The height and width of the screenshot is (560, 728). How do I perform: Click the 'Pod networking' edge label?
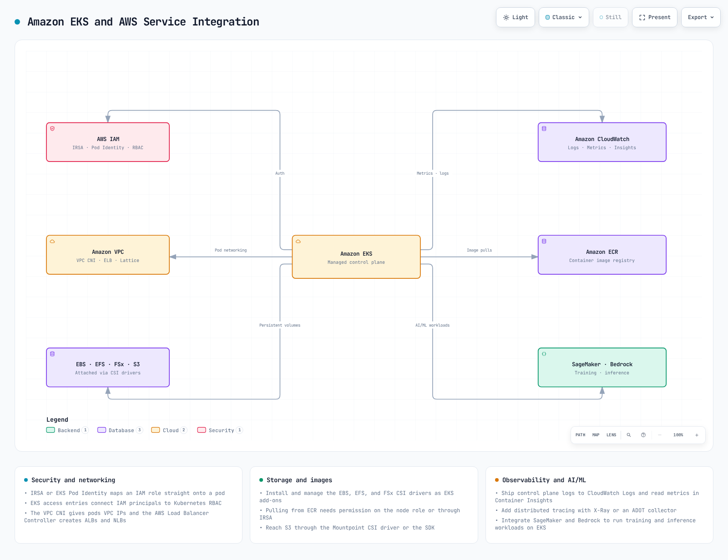point(231,250)
